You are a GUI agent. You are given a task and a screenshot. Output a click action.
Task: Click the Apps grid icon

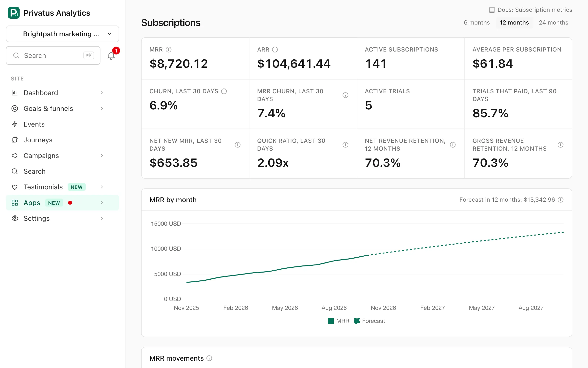(15, 203)
